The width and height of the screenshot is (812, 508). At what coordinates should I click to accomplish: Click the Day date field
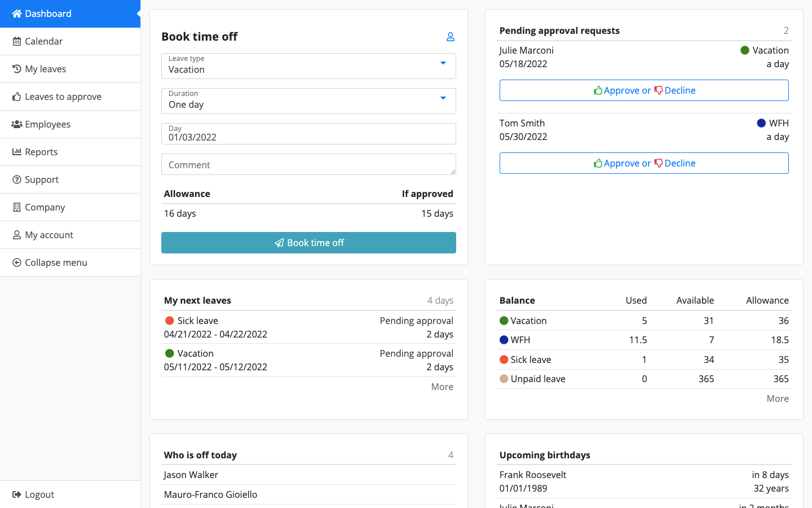pos(308,134)
